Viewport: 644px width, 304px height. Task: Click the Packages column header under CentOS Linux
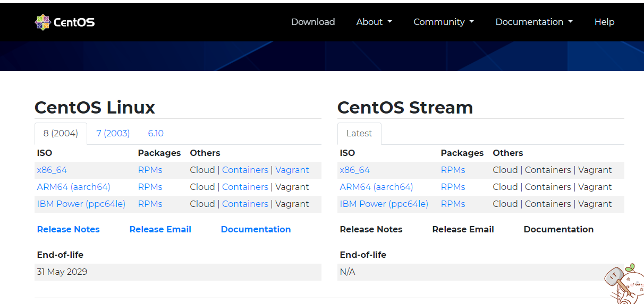(x=159, y=153)
